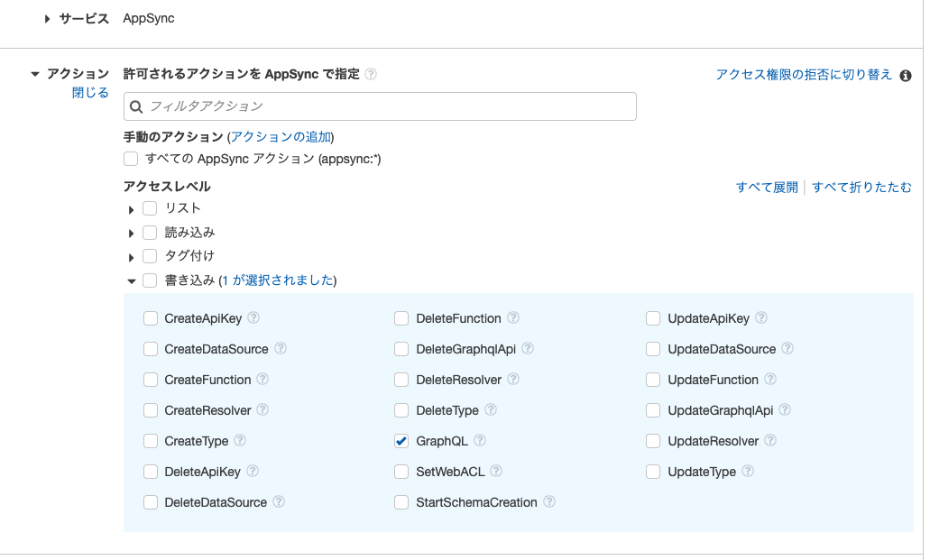Image resolution: width=930 pixels, height=560 pixels.
Task: Expand the サービス AppSync section
Action: (x=47, y=19)
